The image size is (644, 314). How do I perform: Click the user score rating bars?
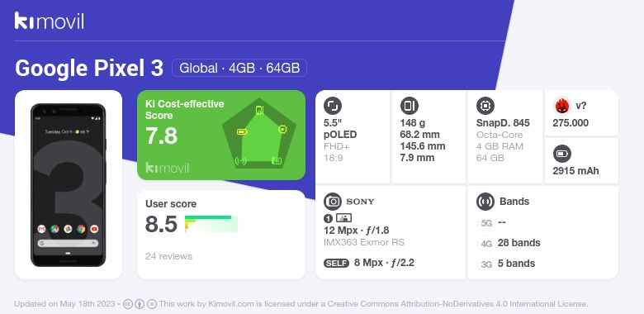pos(211,224)
